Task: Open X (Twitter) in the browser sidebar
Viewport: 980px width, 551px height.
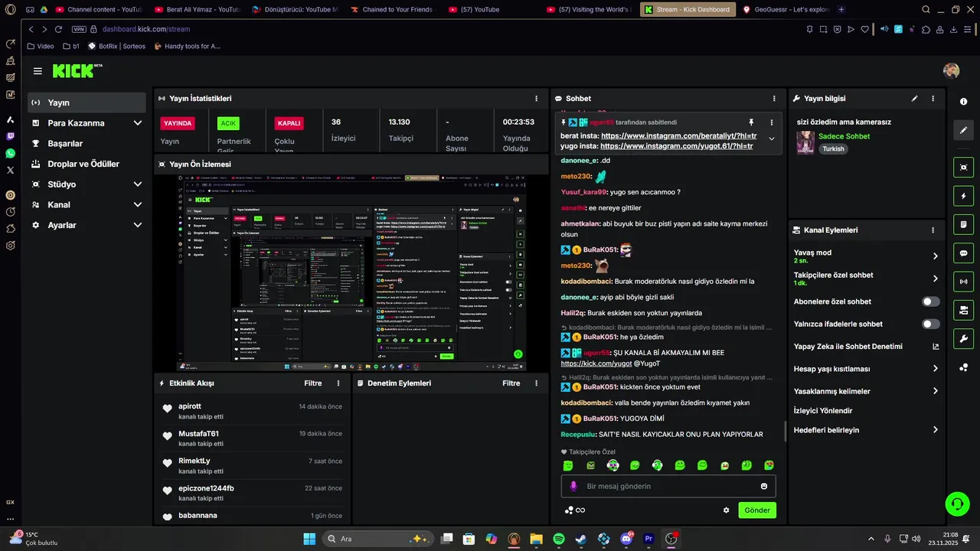Action: click(x=10, y=170)
